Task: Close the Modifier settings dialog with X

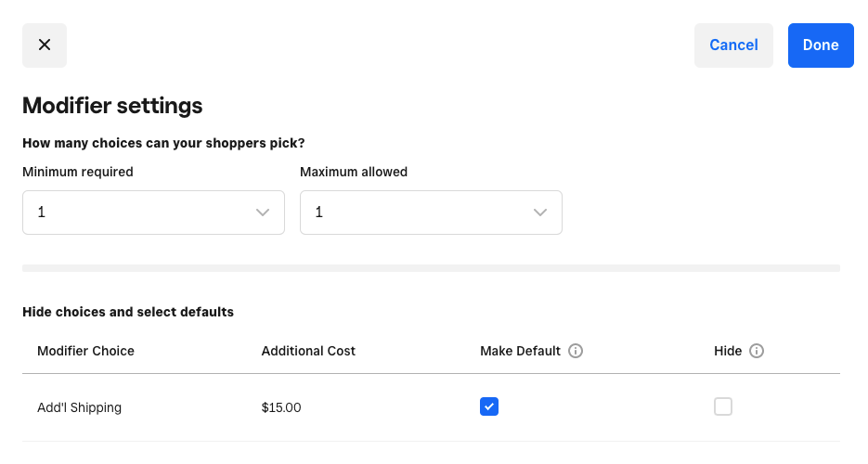Action: 45,45
